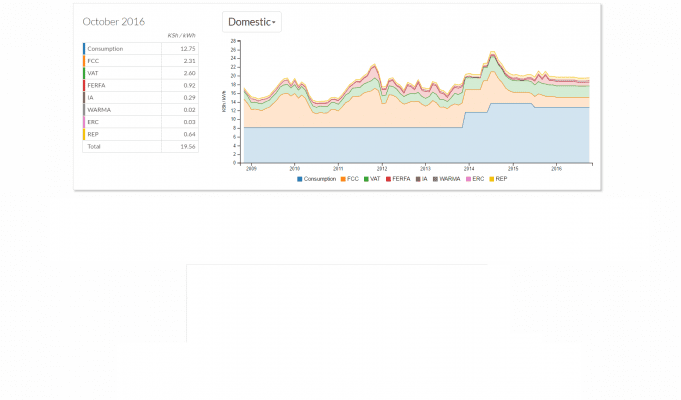Open the Domestic tariff dropdown
The width and height of the screenshot is (681, 400).
click(x=252, y=21)
